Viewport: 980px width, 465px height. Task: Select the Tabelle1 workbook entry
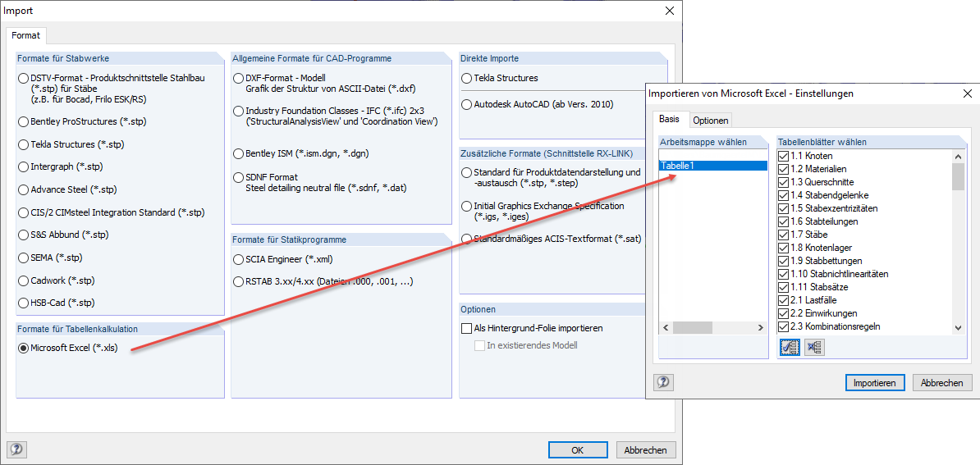pos(713,166)
